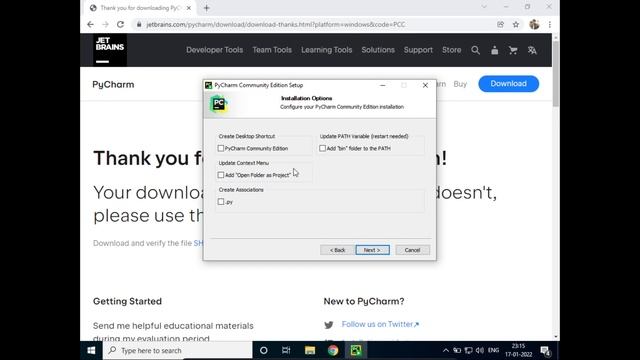Open the Team Tools menu
This screenshot has height=360, width=640.
click(272, 50)
